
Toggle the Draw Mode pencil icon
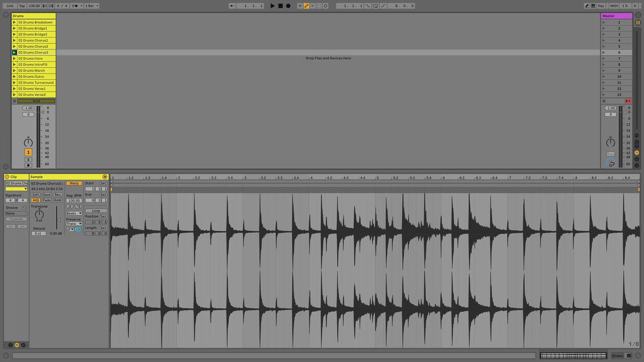tap(587, 6)
